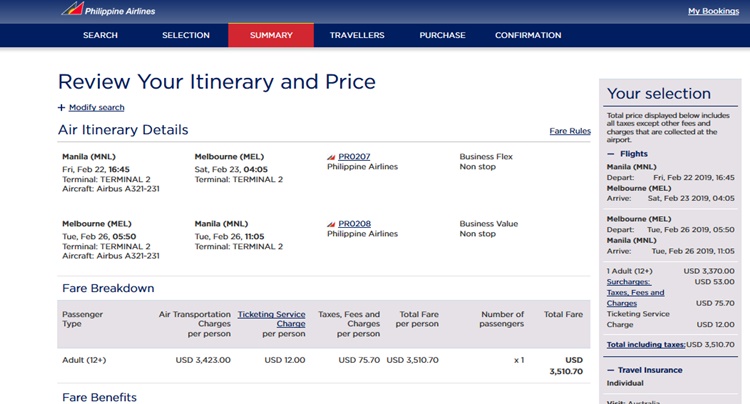Select the Business Value fare text
The width and height of the screenshot is (750, 404).
click(x=489, y=224)
